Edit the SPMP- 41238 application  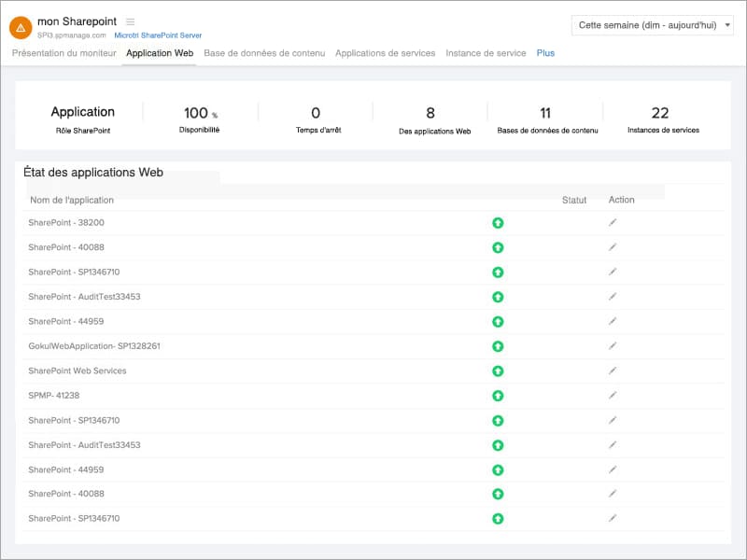613,395
